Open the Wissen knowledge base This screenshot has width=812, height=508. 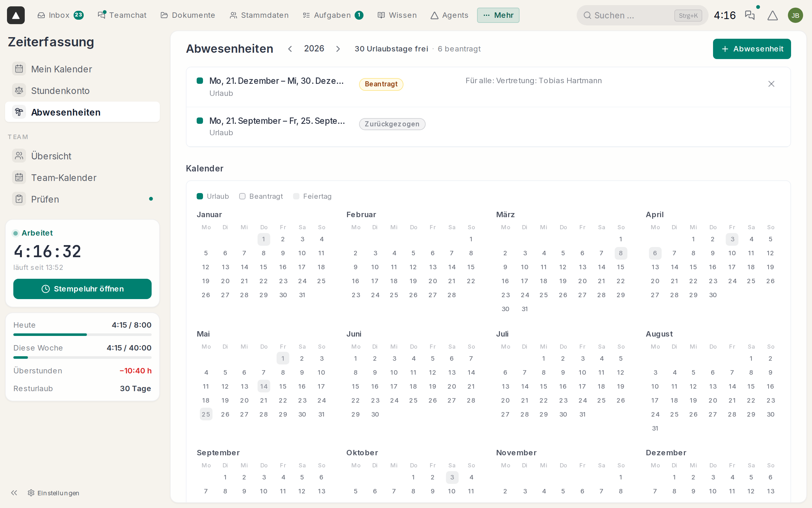click(x=397, y=15)
